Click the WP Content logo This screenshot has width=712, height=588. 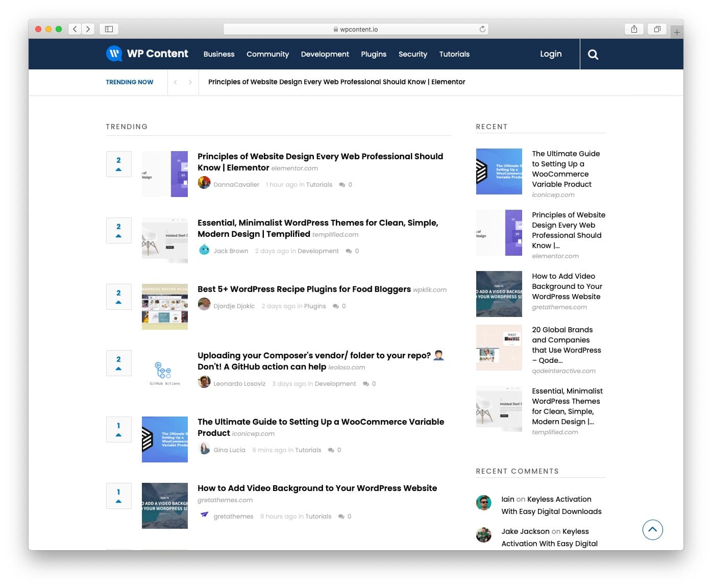pyautogui.click(x=147, y=54)
